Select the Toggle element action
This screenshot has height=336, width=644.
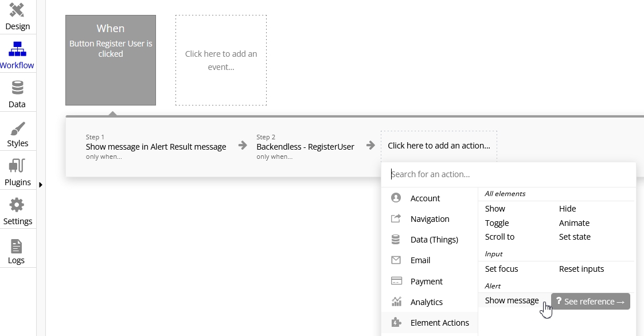(497, 223)
